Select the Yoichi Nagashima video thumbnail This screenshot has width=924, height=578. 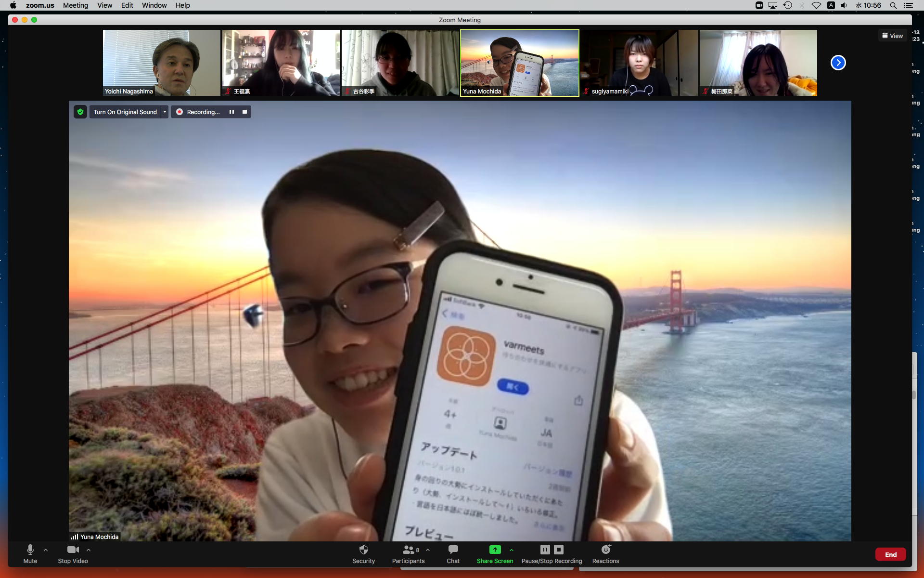[161, 63]
